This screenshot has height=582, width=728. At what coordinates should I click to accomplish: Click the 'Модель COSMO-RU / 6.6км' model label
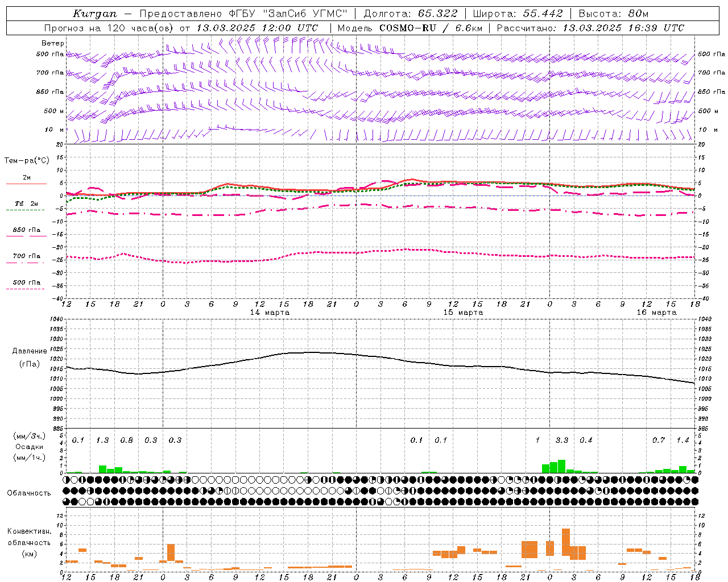pyautogui.click(x=410, y=28)
